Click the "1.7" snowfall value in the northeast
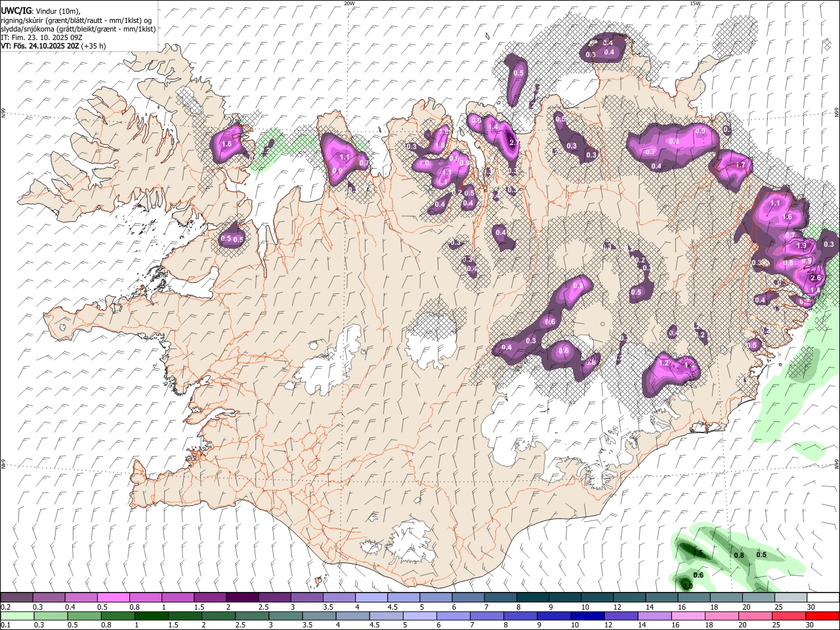This screenshot has width=840, height=630. 741,165
